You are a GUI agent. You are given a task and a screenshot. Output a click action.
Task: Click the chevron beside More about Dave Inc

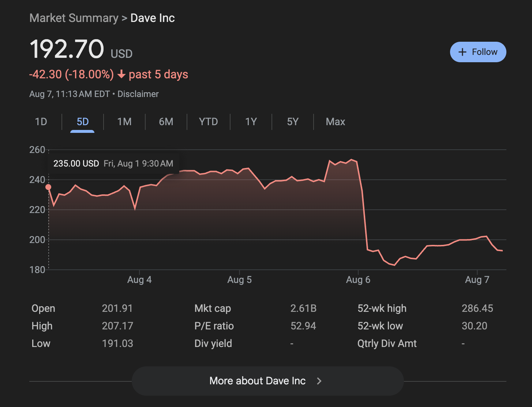coord(319,381)
